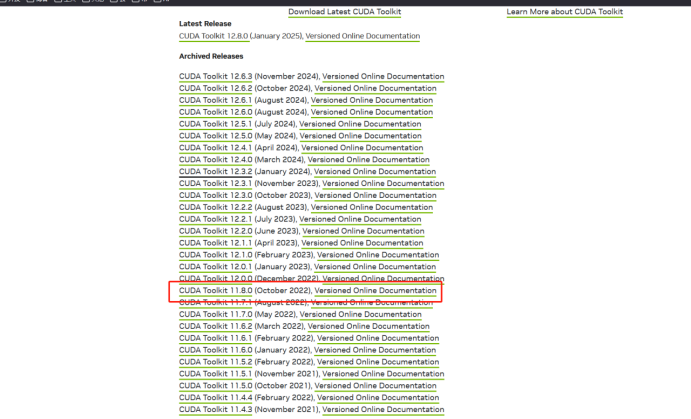Open the CUDA Toolkit 12.8.0 latest release link
The width and height of the screenshot is (691, 419).
(213, 36)
